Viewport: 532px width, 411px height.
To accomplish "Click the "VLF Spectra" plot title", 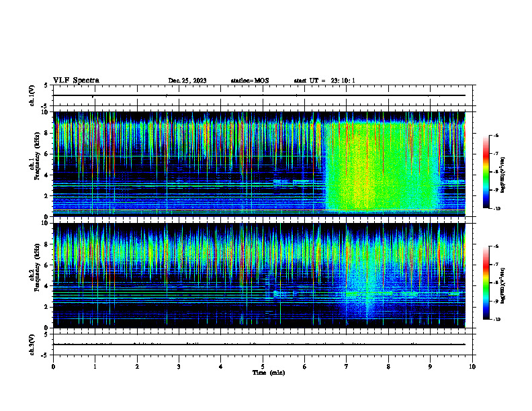I will click(x=76, y=81).
